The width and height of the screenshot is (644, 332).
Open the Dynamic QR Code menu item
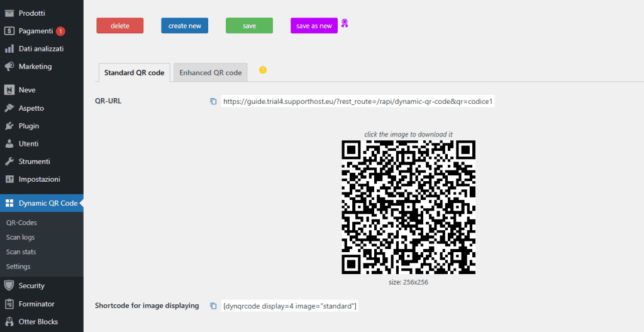[x=42, y=203]
